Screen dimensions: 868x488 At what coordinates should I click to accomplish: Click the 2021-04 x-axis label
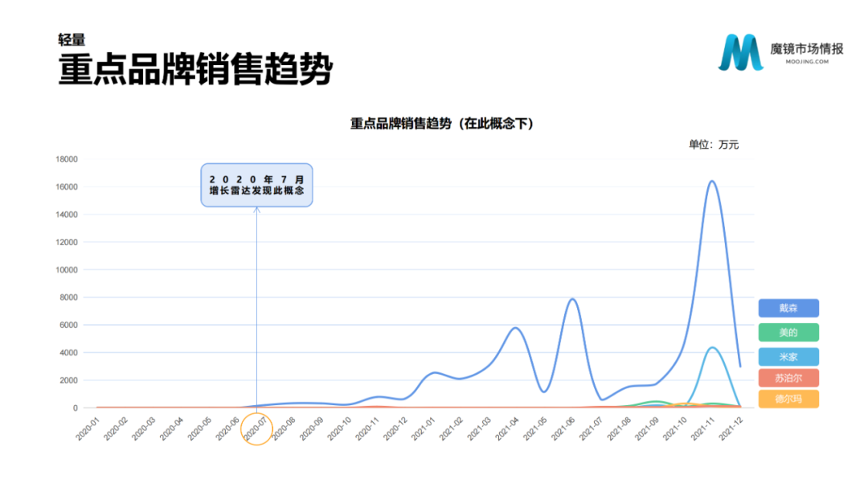coord(507,429)
